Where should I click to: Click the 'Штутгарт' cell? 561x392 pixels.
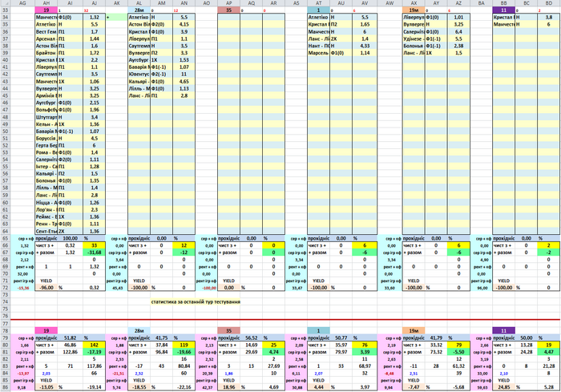coord(46,117)
